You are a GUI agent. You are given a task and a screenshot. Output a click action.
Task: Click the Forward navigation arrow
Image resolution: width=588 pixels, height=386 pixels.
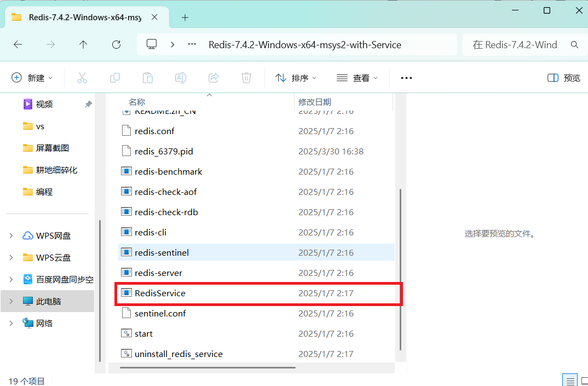pyautogui.click(x=50, y=45)
